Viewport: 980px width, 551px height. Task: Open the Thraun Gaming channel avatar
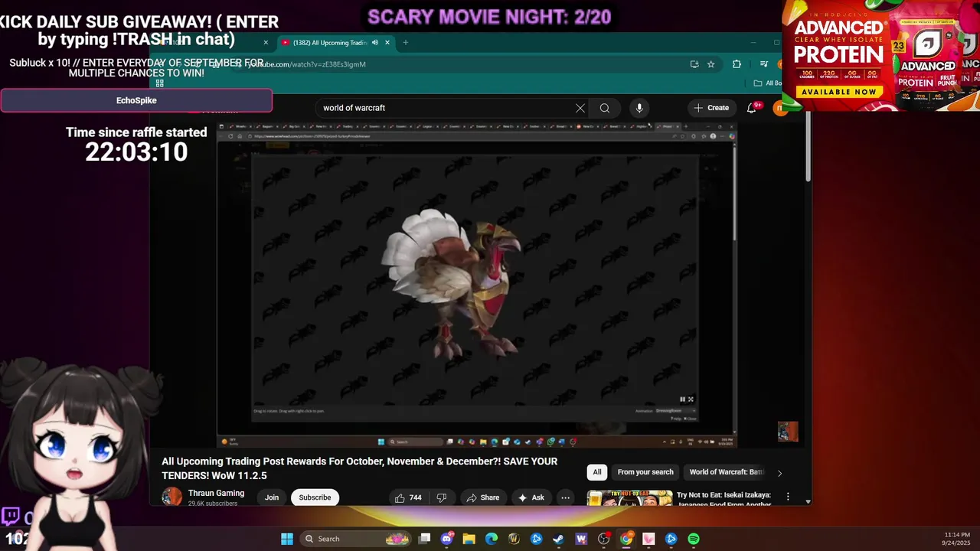(171, 497)
